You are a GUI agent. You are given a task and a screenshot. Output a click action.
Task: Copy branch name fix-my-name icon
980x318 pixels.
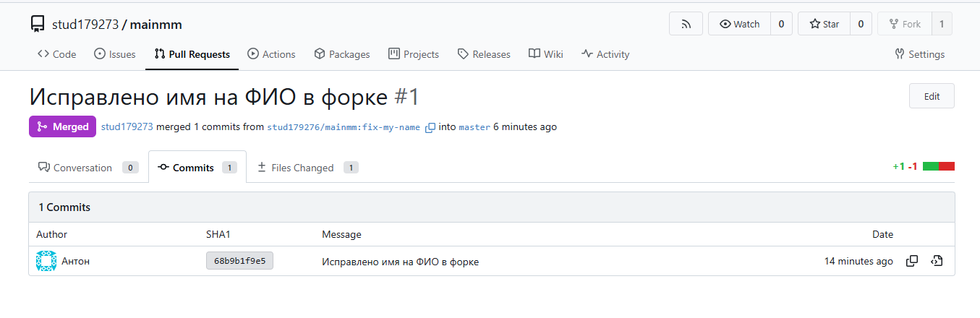click(x=430, y=127)
